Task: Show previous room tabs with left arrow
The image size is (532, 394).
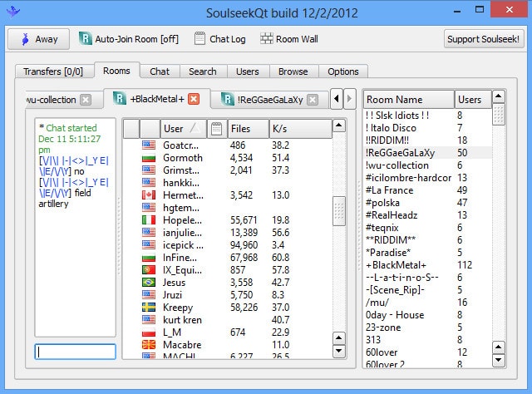Action: [336, 99]
